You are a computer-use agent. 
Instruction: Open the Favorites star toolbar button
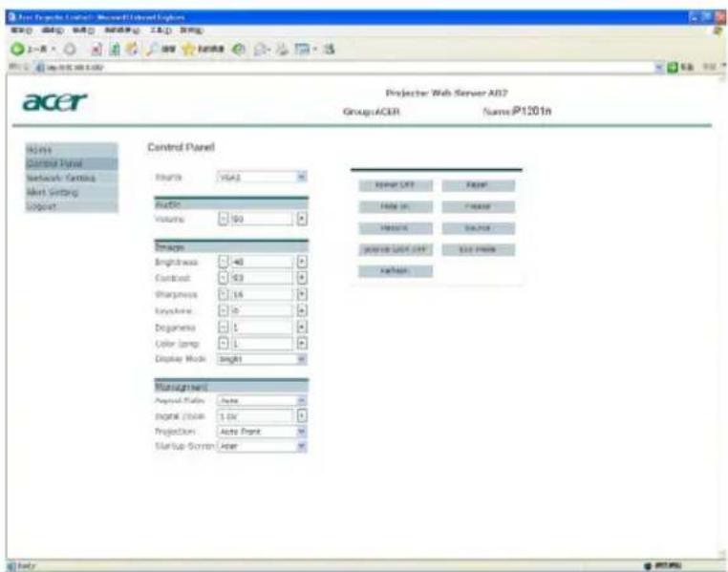click(x=203, y=49)
